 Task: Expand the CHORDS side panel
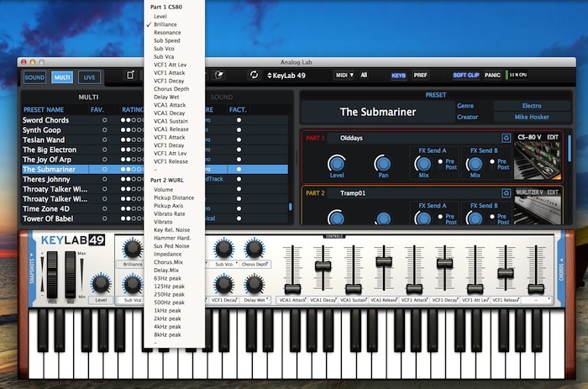pos(561,268)
